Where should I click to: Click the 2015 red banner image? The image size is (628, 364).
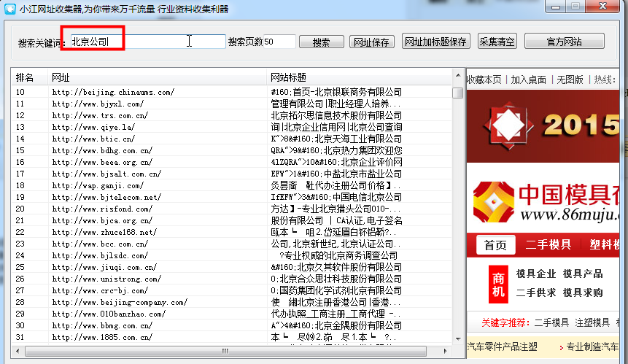543,126
